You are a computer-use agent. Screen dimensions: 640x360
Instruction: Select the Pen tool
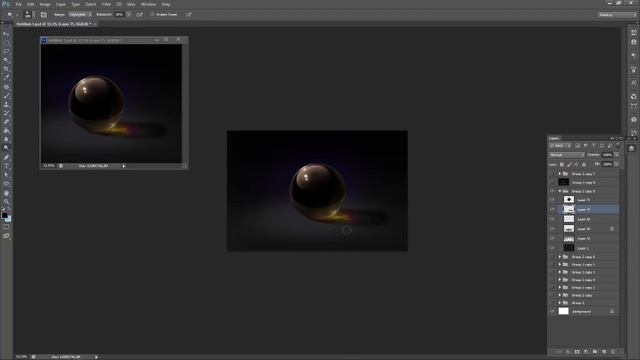pyautogui.click(x=6, y=157)
